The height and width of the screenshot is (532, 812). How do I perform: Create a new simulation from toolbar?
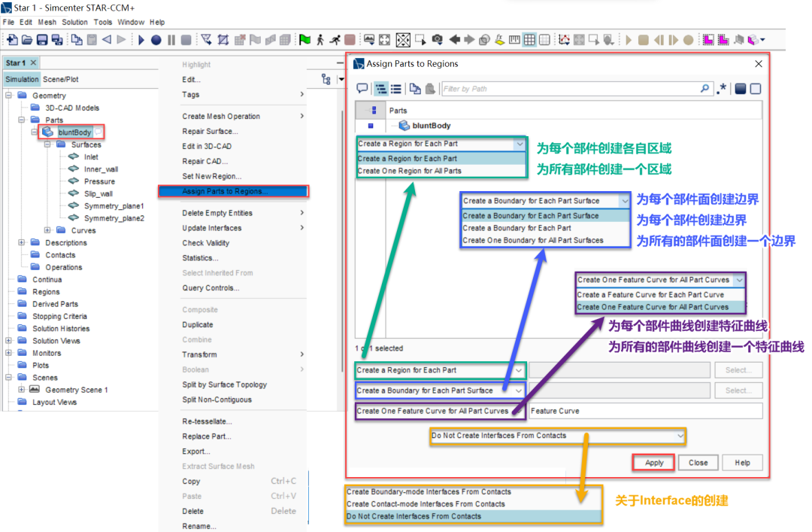[11, 39]
